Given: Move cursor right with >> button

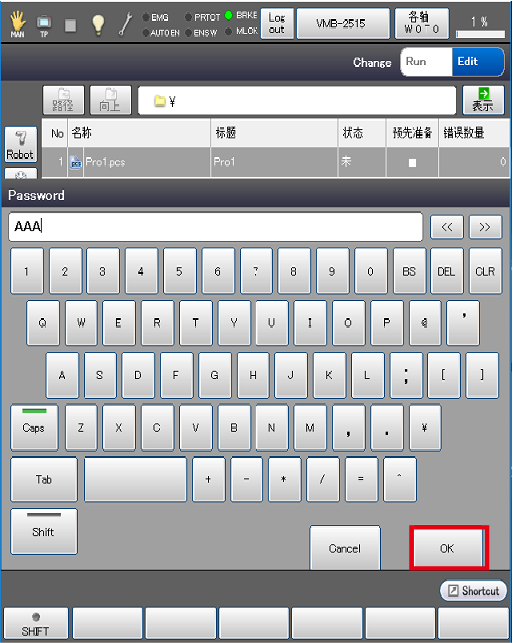Looking at the screenshot, I should point(485,227).
